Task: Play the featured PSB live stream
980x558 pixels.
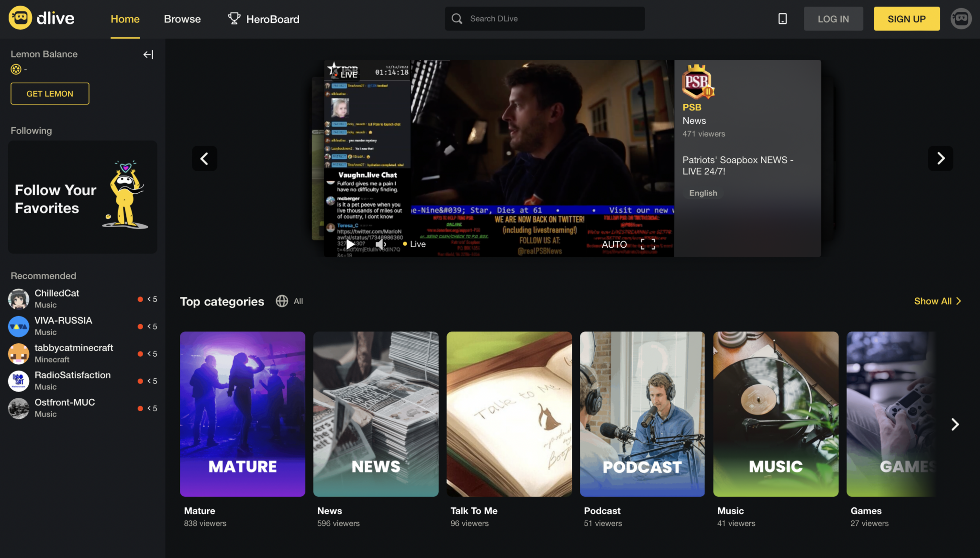Action: click(x=350, y=244)
